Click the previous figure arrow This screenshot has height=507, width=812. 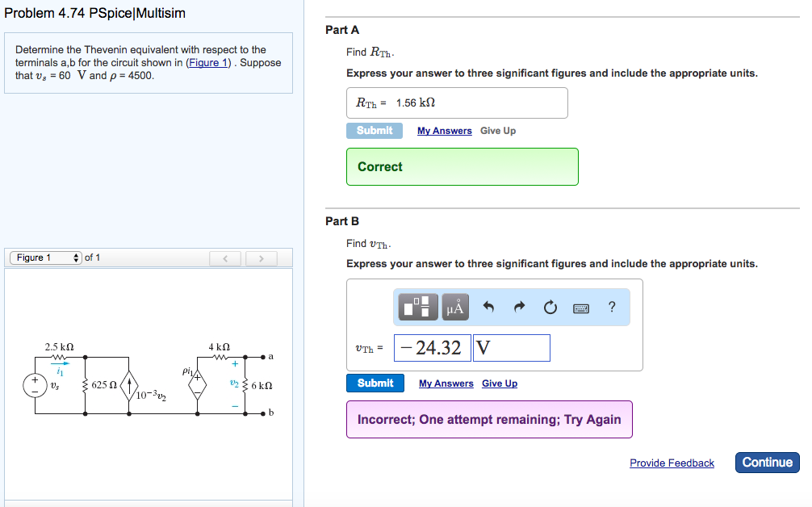[x=224, y=258]
